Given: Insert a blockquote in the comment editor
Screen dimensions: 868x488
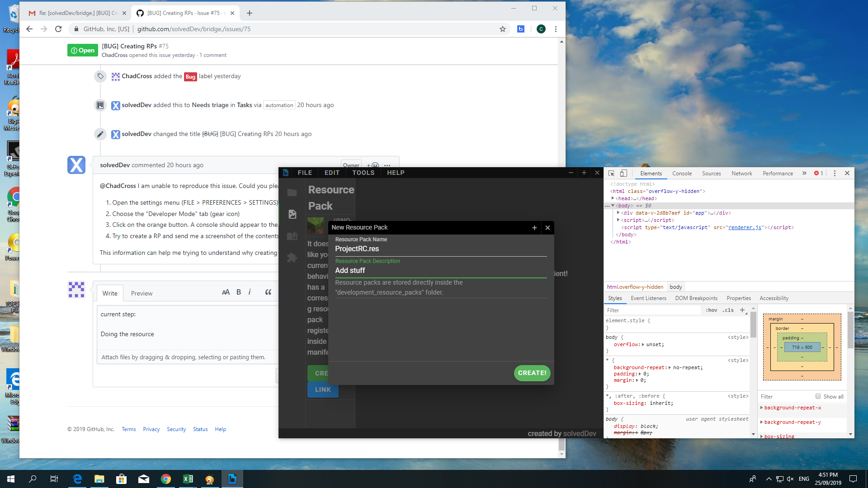Looking at the screenshot, I should tap(268, 292).
